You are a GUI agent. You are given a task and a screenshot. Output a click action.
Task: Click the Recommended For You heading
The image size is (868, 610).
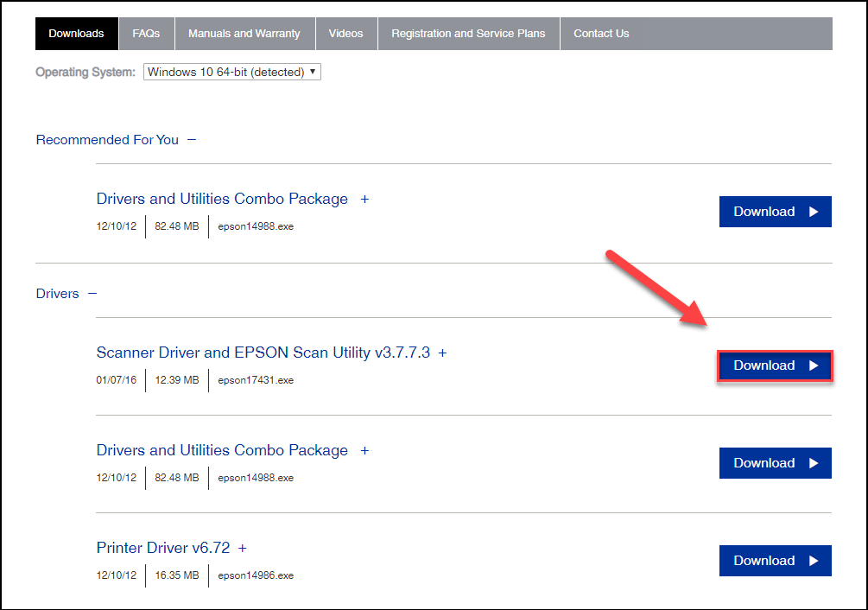coord(107,140)
